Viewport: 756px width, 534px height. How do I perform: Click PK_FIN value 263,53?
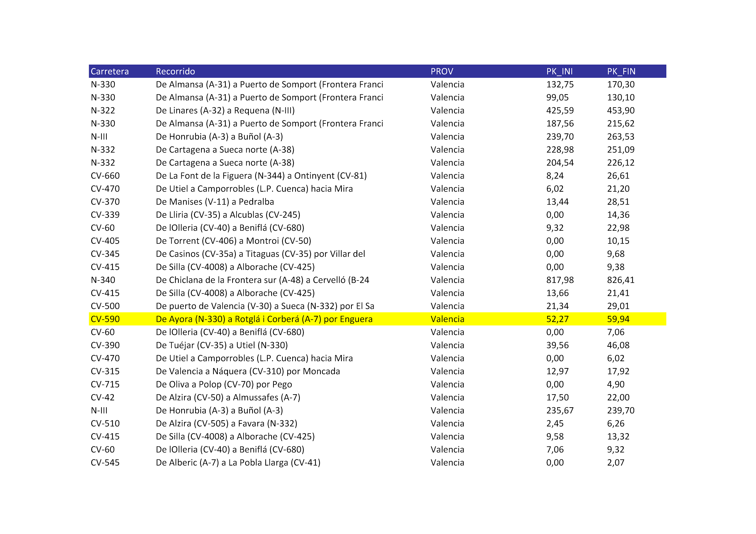click(621, 136)
